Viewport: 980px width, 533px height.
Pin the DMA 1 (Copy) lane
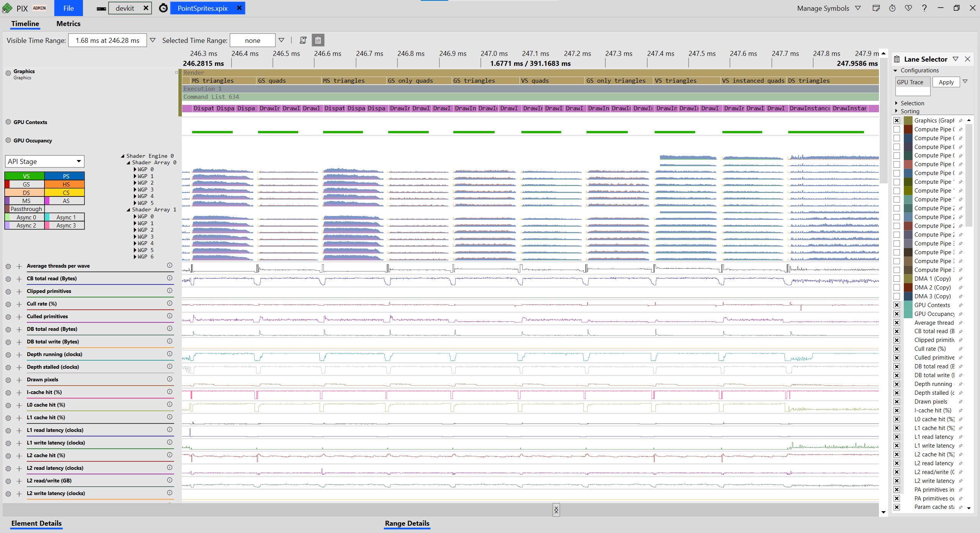(x=960, y=279)
